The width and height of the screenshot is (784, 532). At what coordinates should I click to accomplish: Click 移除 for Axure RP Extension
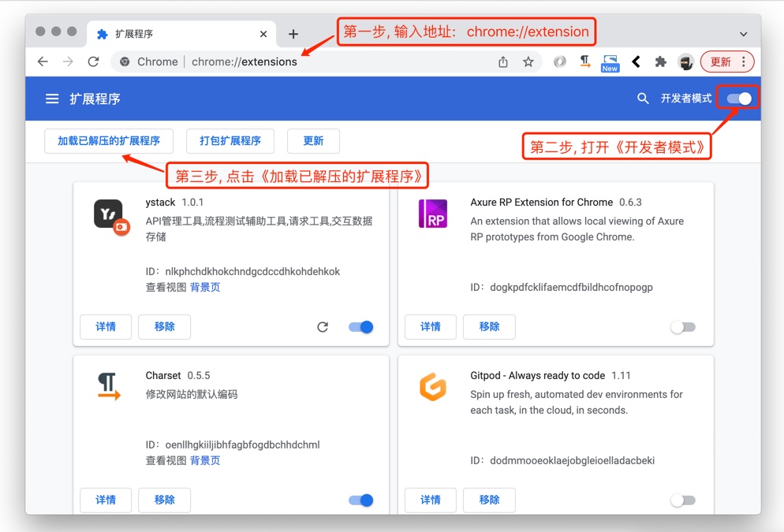point(489,327)
